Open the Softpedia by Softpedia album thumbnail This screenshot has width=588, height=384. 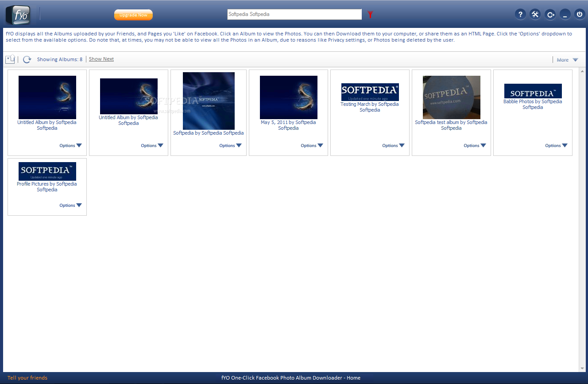coord(209,101)
